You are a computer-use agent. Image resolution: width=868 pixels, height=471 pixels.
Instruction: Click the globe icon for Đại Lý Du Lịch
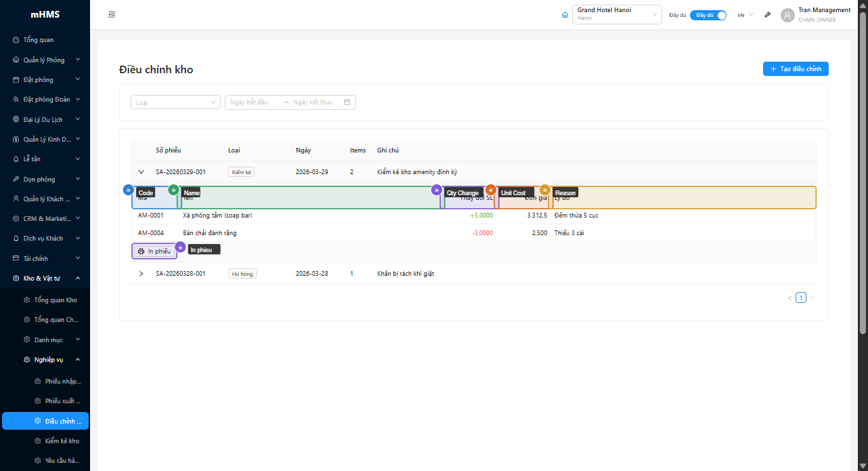16,120
